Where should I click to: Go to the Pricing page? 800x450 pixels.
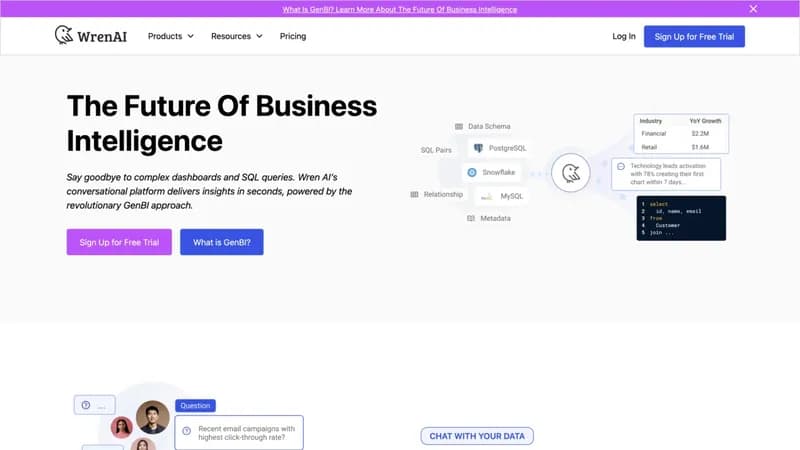point(293,36)
